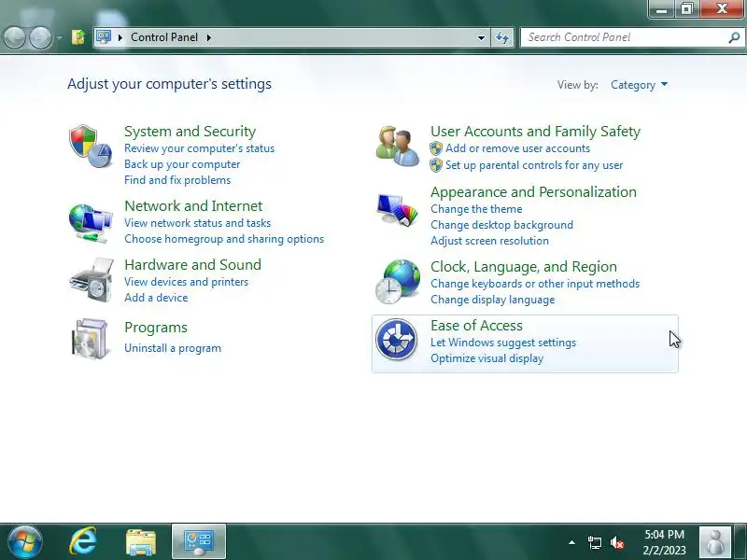747x560 pixels.
Task: Click View network status and tasks
Action: pos(197,223)
